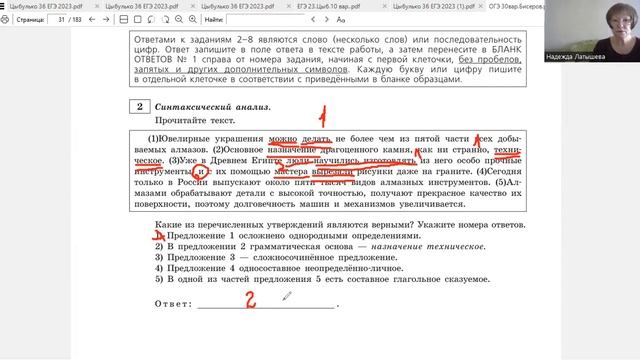Zoom out with minus magnifier
The width and height of the screenshot is (640, 360).
click(x=179, y=20)
